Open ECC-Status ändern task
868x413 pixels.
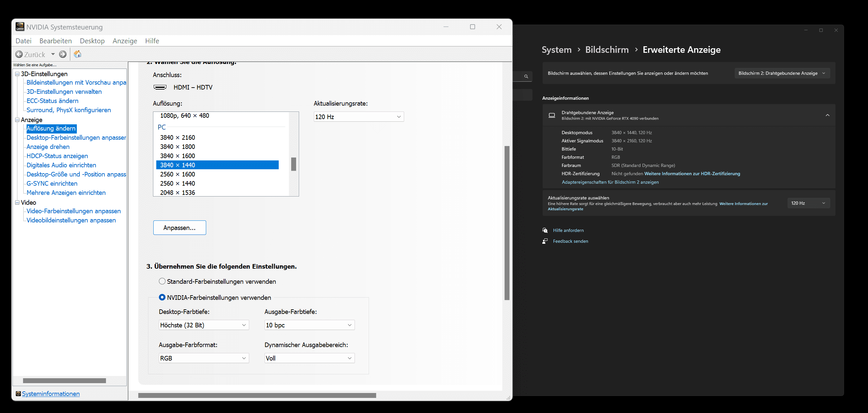point(53,101)
